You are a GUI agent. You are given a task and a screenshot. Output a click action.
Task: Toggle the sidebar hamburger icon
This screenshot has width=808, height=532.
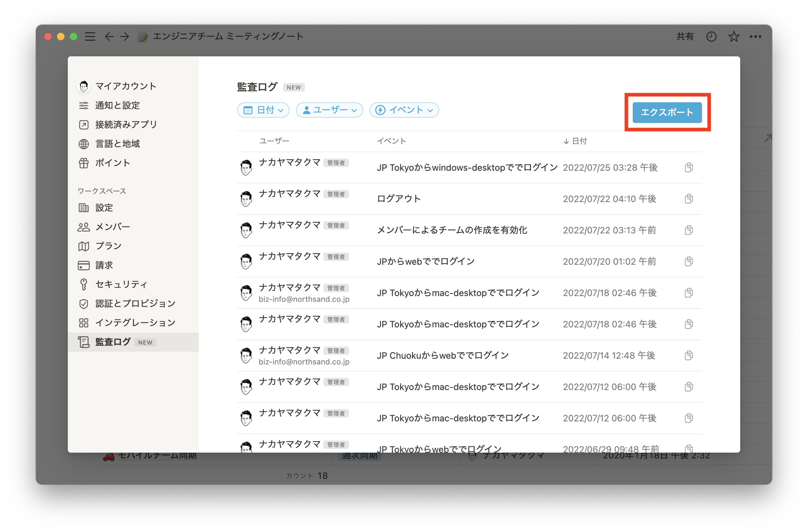click(x=90, y=36)
